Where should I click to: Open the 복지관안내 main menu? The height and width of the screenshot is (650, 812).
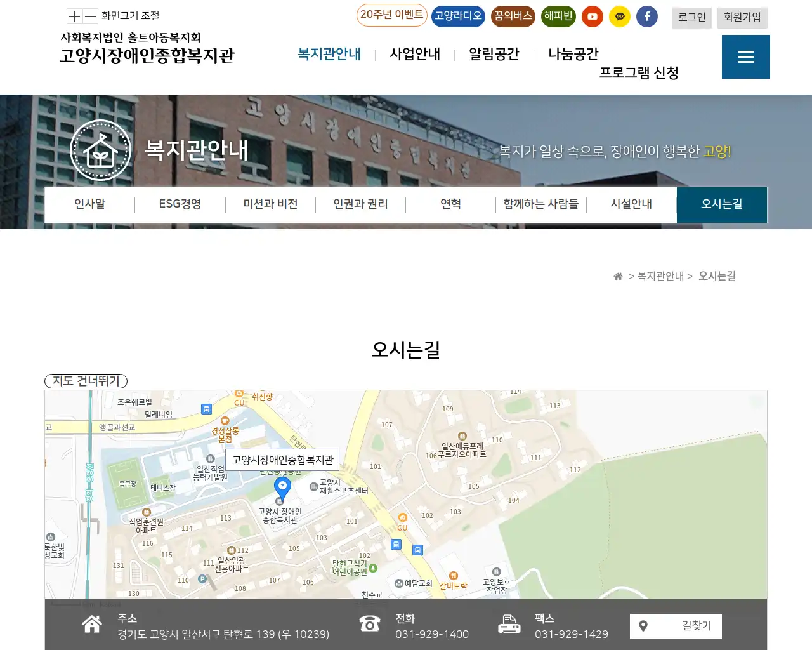(329, 55)
